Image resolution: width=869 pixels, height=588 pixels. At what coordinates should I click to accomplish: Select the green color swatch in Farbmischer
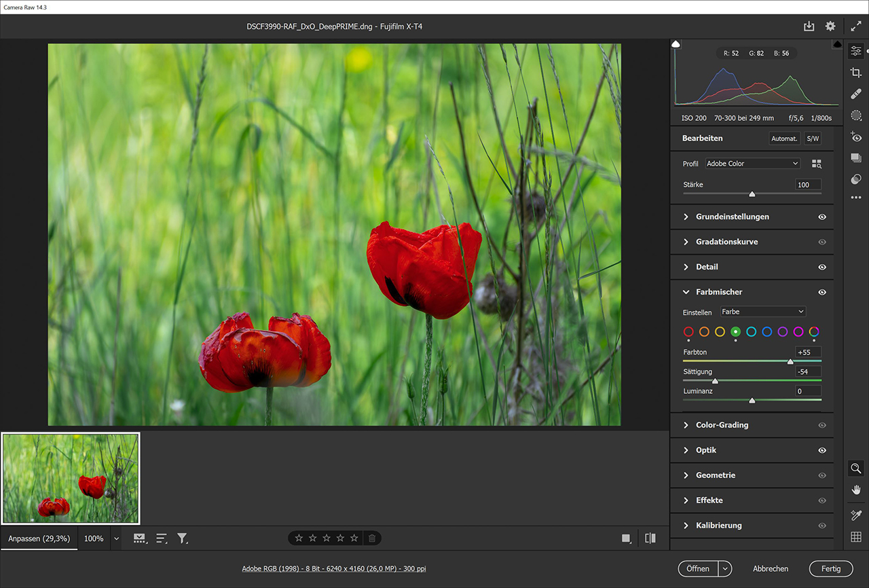[x=735, y=332]
